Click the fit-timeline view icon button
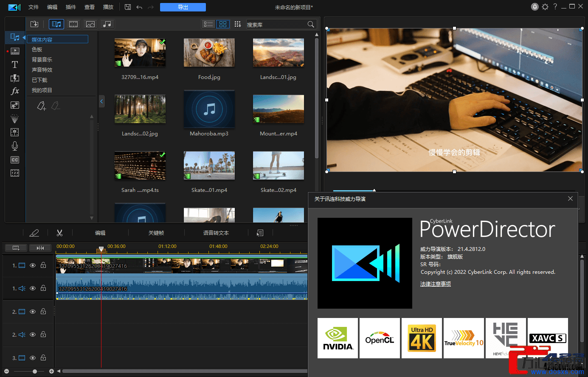 [x=40, y=248]
